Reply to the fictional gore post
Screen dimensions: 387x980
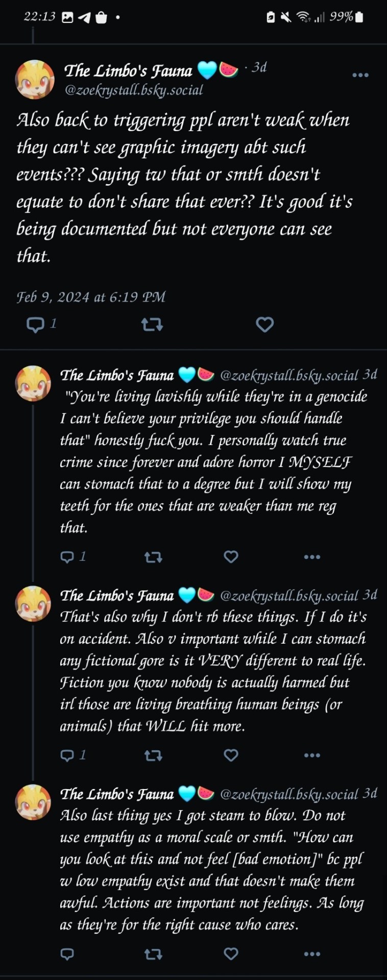pyautogui.click(x=67, y=755)
